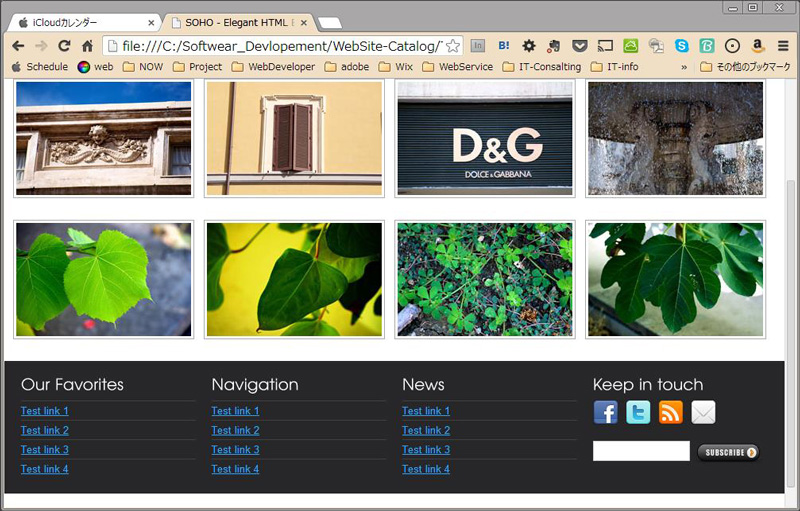Expand the Project bookmark folder

click(197, 67)
